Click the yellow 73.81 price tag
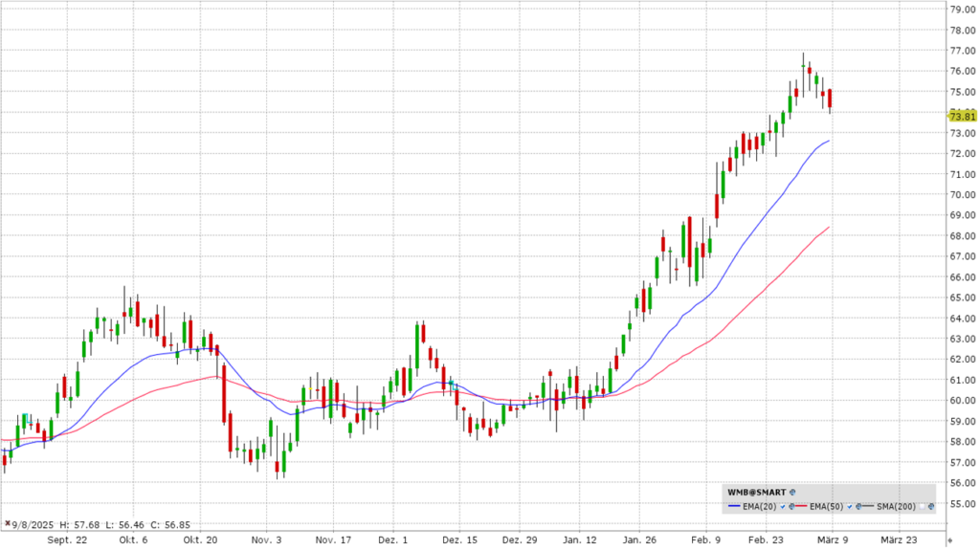Image resolution: width=980 pixels, height=550 pixels. point(961,116)
